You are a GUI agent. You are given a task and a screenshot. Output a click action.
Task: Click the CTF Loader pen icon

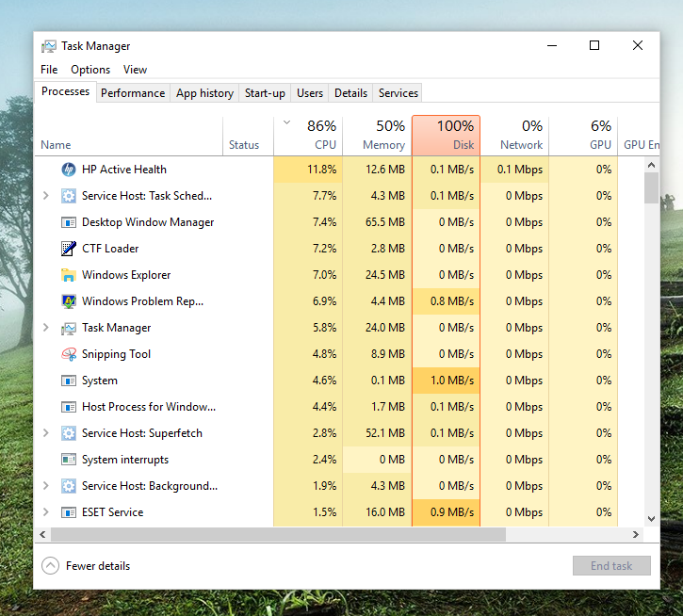(69, 249)
